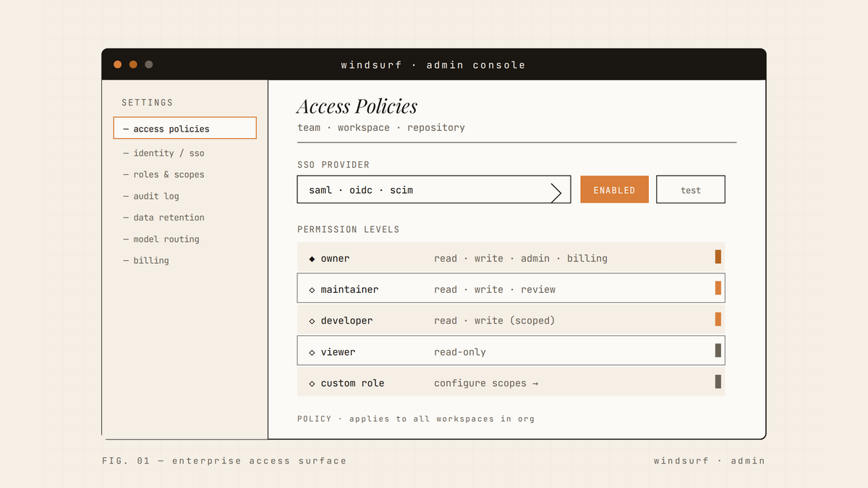
Task: Click the Access Policies heading
Action: [x=357, y=106]
